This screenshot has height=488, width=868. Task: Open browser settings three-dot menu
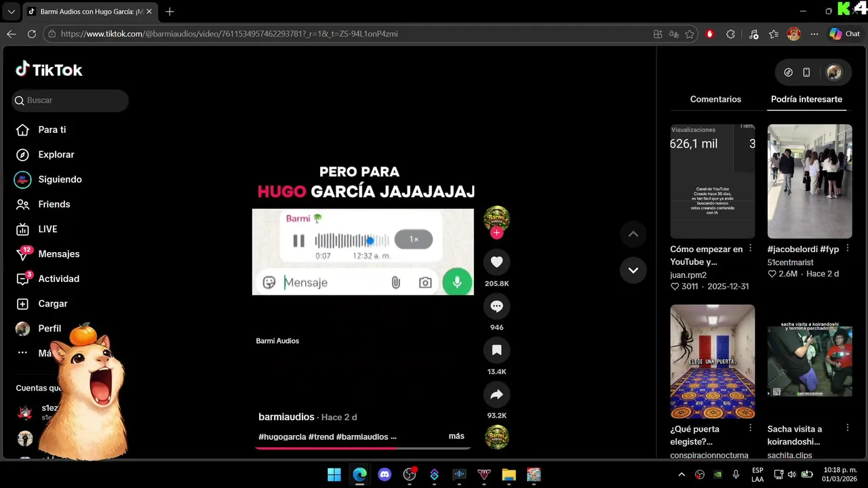coord(814,34)
